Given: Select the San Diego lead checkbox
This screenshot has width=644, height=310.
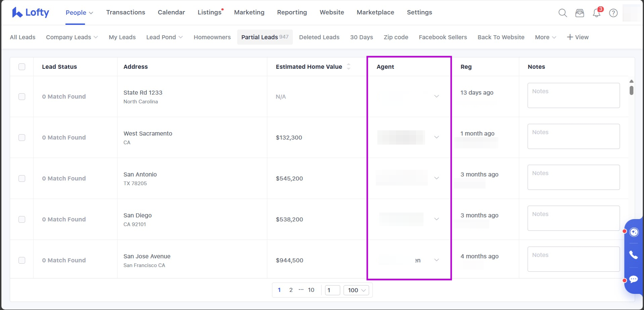Looking at the screenshot, I should pyautogui.click(x=22, y=219).
